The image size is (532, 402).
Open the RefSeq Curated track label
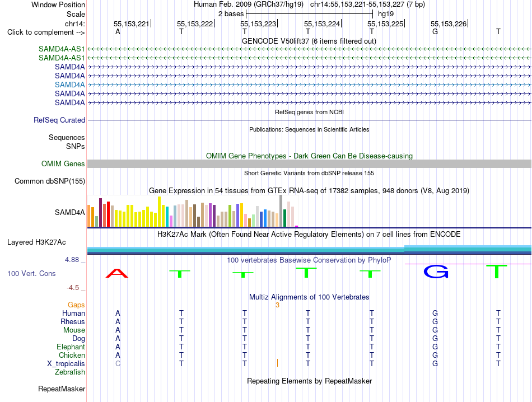click(x=59, y=120)
